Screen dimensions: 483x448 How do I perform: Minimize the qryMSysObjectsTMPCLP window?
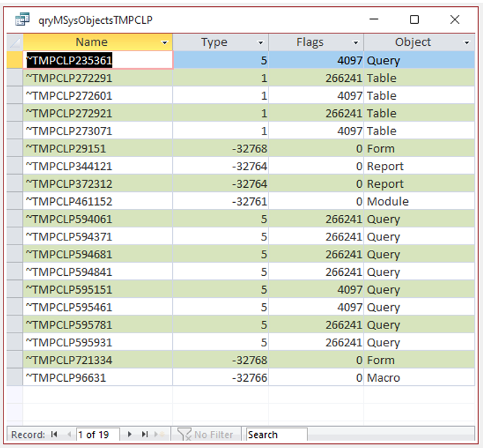(x=374, y=19)
